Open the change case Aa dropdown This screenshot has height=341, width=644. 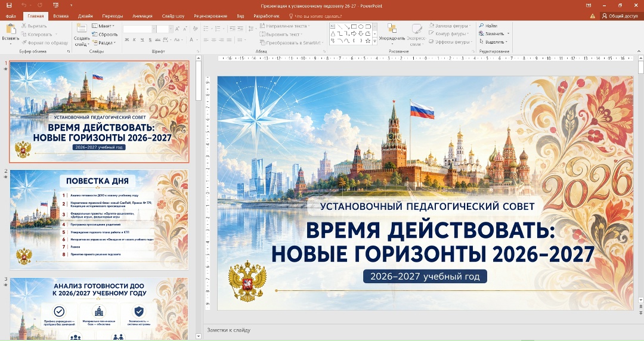point(178,40)
